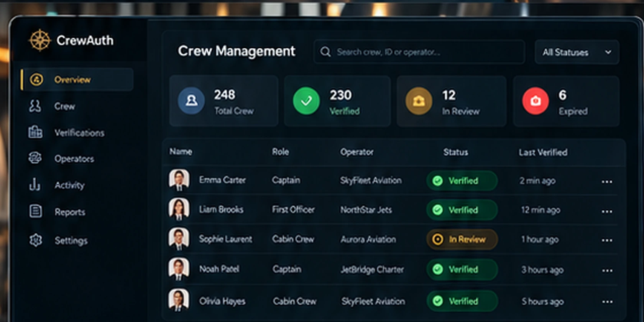644x322 pixels.
Task: Click the Verified status badge for Liam Brooks
Action: (462, 210)
